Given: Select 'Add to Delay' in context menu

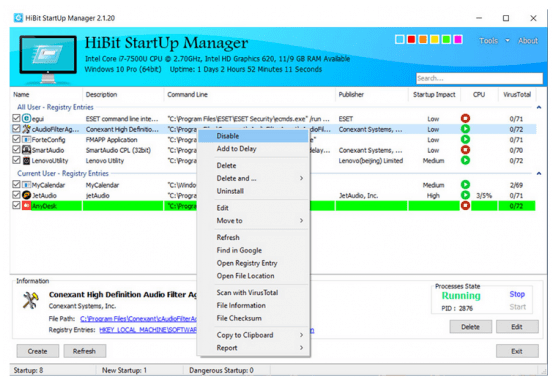Looking at the screenshot, I should coord(253,149).
